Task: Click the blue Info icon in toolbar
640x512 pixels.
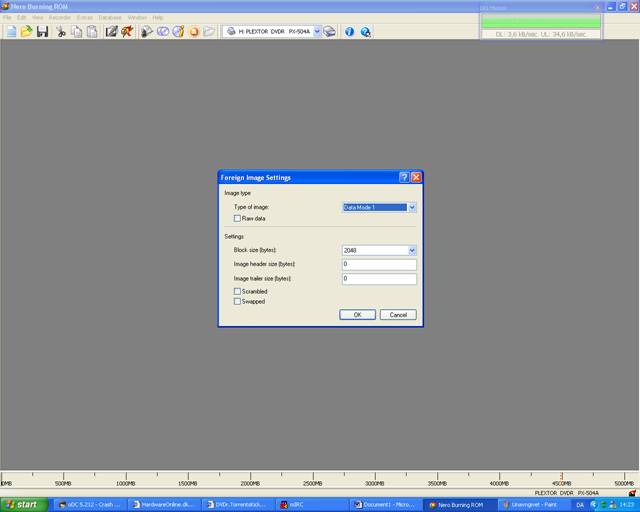Action: pyautogui.click(x=350, y=32)
